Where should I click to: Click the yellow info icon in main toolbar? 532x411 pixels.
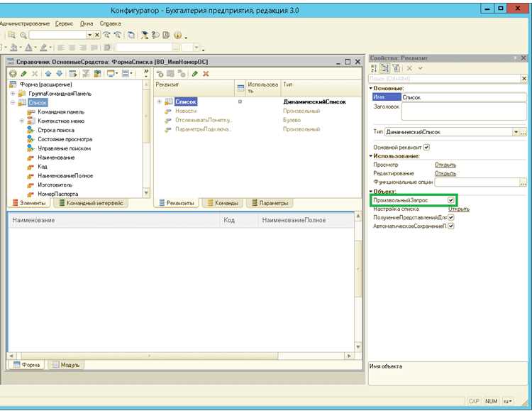click(x=178, y=35)
